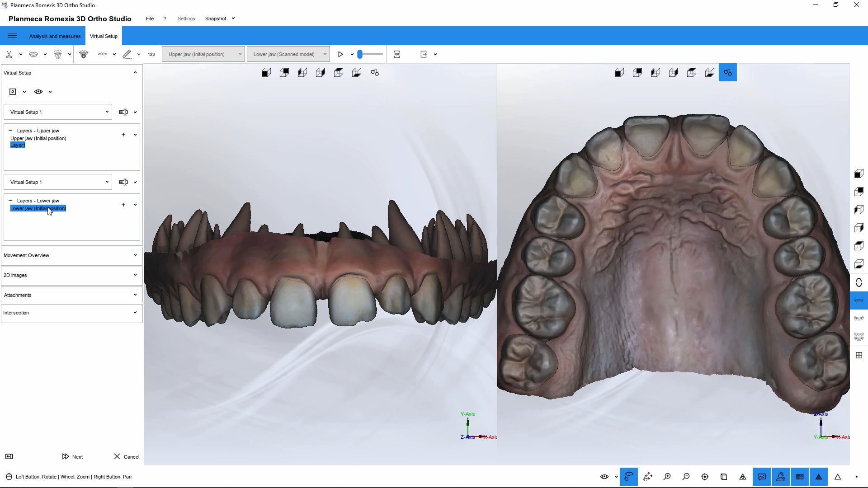Click the 123 numbering tool
Image resolution: width=868 pixels, height=488 pixels.
(151, 54)
